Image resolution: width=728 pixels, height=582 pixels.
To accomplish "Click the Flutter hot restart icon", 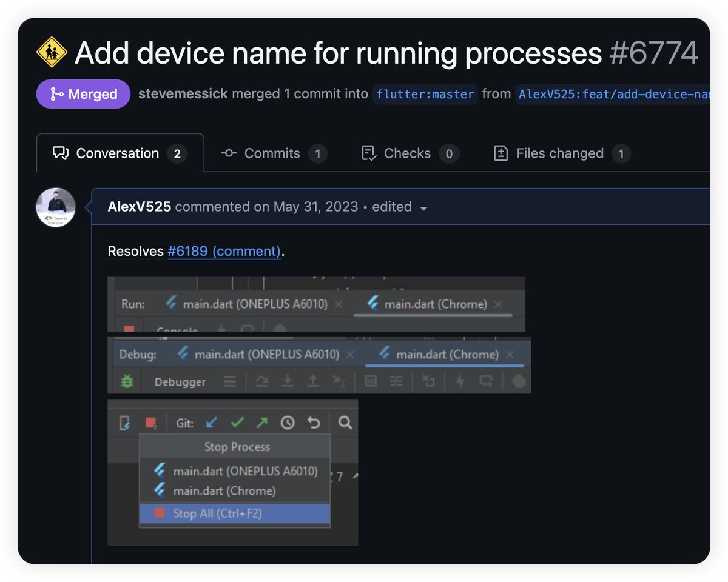I will pos(486,381).
